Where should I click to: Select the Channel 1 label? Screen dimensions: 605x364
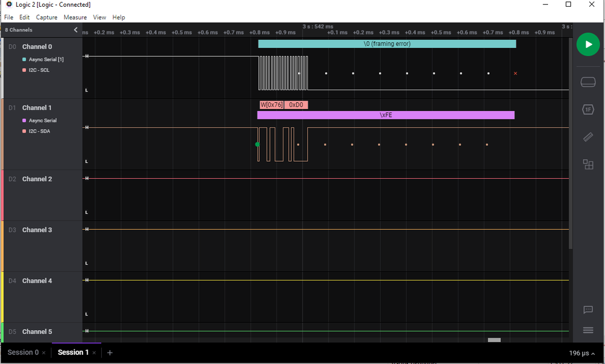[x=37, y=108]
